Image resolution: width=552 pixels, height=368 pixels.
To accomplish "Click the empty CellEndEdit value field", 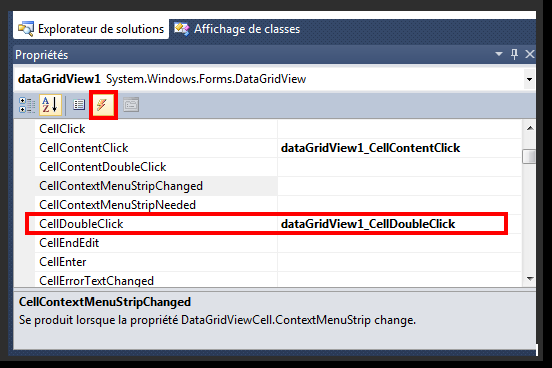I will point(399,243).
